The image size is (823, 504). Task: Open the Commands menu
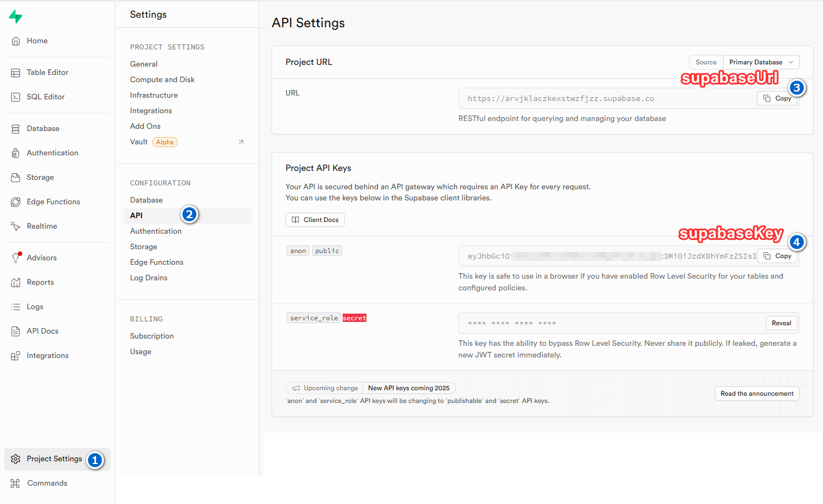pyautogui.click(x=47, y=483)
